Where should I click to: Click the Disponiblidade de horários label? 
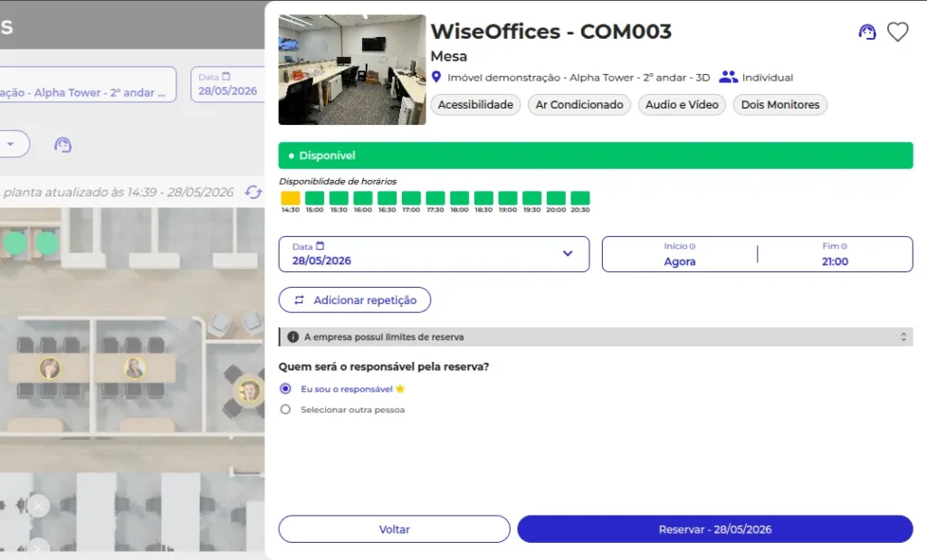(338, 181)
